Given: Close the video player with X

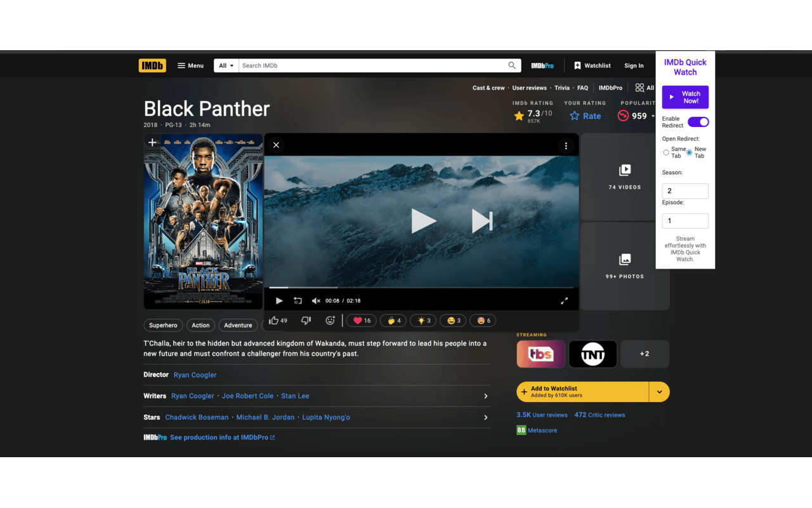Looking at the screenshot, I should pyautogui.click(x=276, y=145).
